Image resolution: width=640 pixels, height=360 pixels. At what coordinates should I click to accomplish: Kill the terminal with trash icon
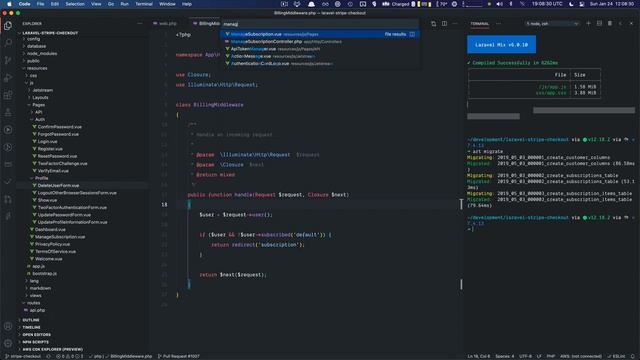(610, 24)
